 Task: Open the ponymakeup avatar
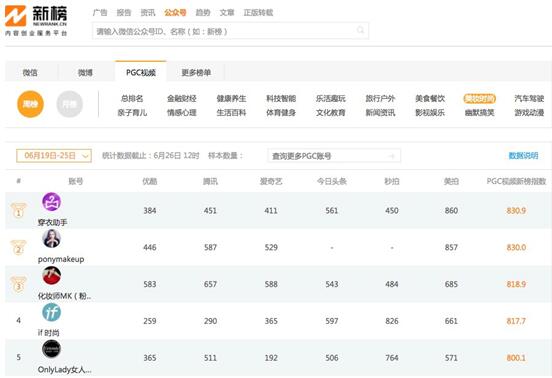[51, 239]
